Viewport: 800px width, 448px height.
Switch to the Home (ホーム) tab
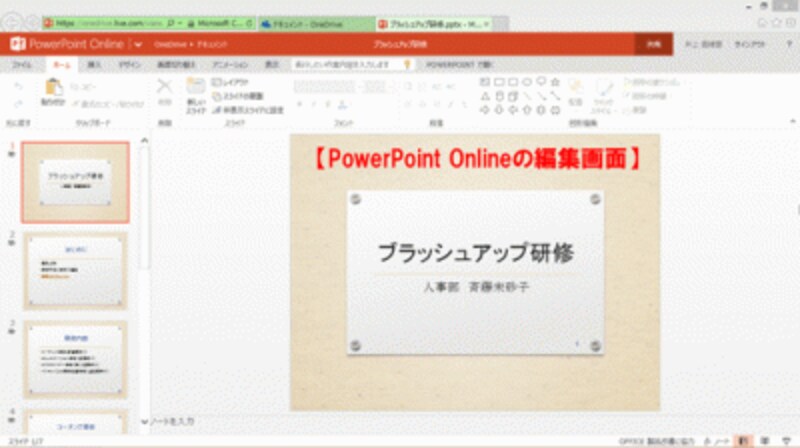pos(62,65)
